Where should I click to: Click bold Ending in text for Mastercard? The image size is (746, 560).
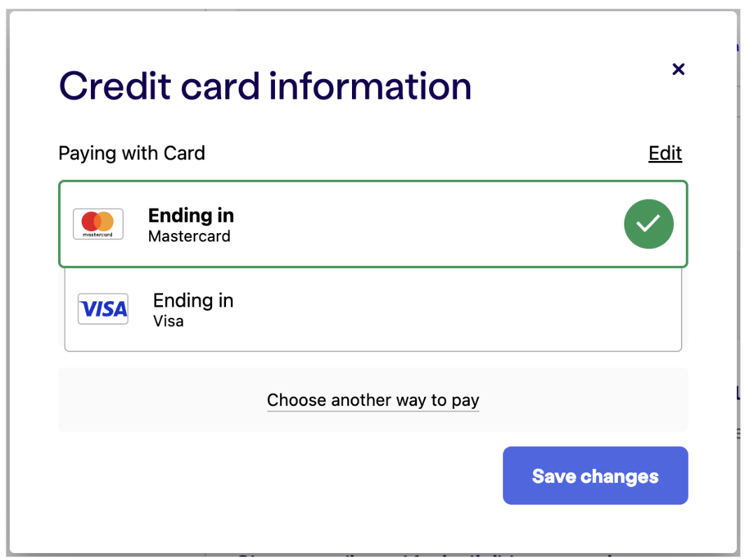point(191,216)
